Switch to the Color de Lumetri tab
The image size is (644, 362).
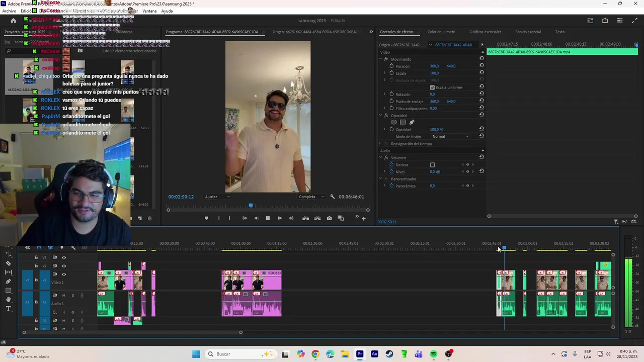tap(441, 32)
